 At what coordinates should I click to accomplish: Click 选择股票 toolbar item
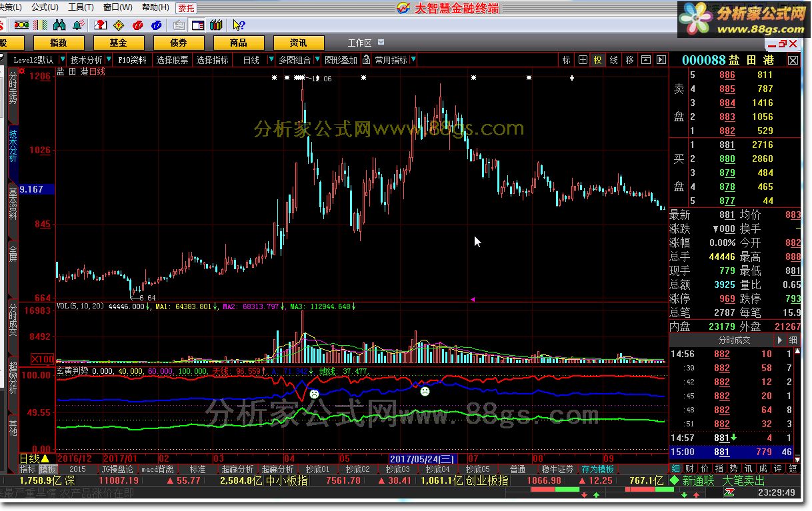[x=173, y=60]
